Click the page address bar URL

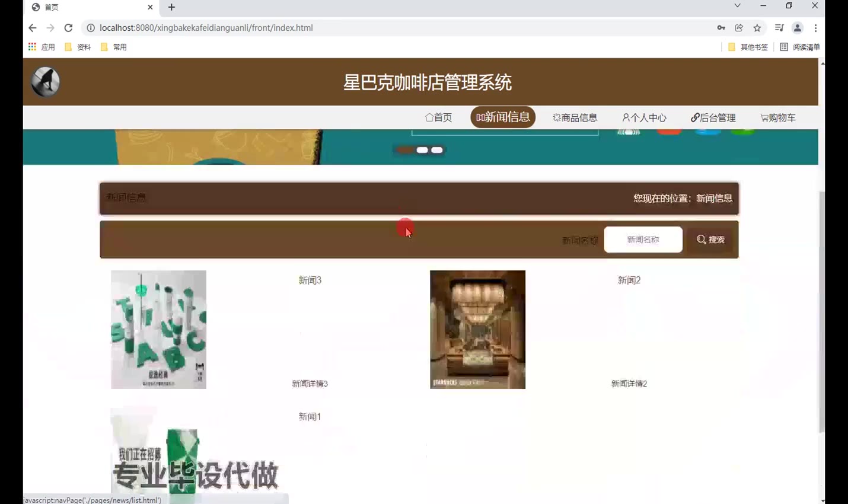click(206, 28)
